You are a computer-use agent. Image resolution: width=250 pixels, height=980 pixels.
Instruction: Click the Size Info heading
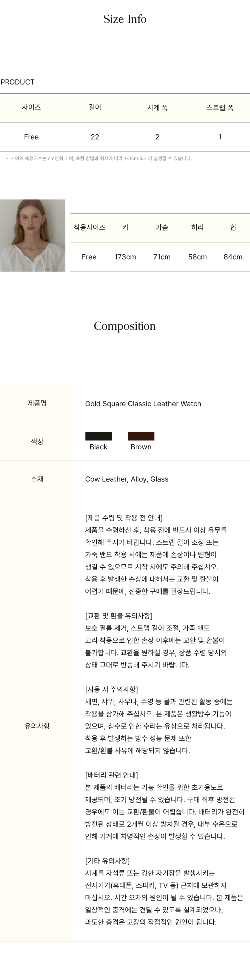coord(125,19)
